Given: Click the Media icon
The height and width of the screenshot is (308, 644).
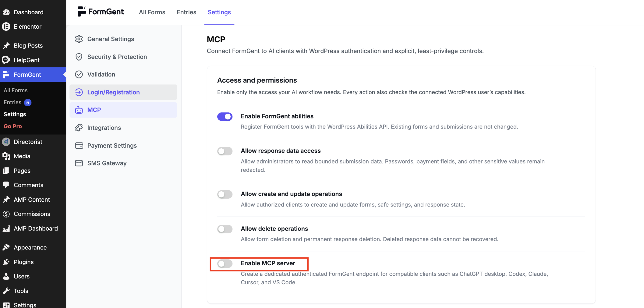Looking at the screenshot, I should click(x=6, y=156).
